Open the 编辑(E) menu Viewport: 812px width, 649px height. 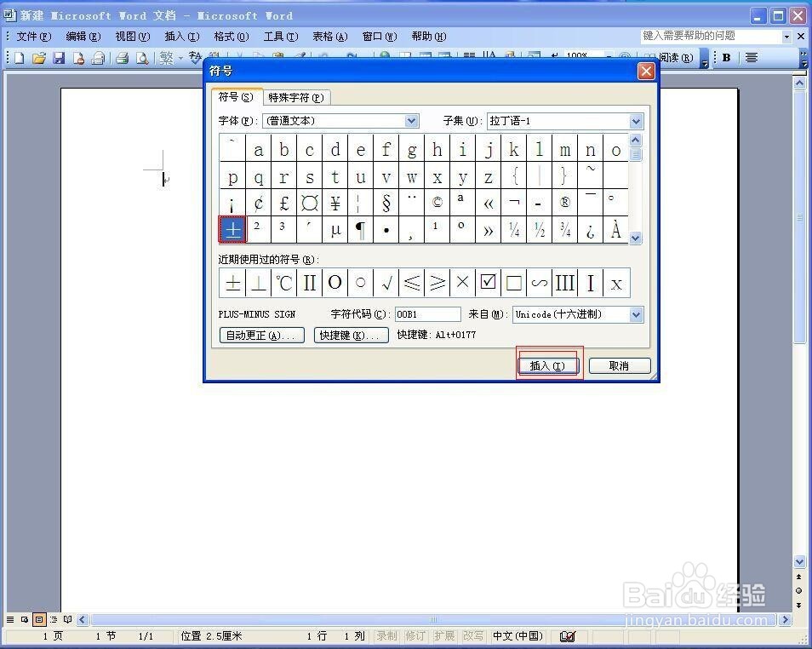coord(83,37)
